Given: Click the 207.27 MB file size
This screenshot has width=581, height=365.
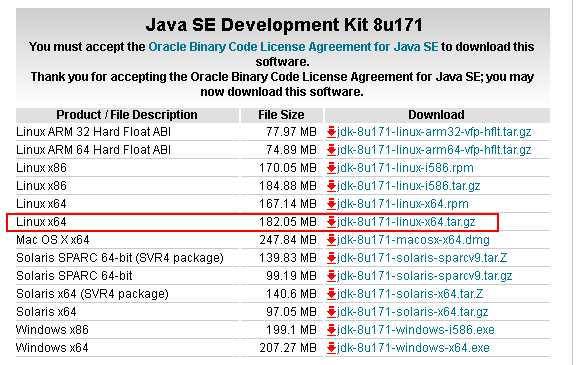Looking at the screenshot, I should click(288, 348).
